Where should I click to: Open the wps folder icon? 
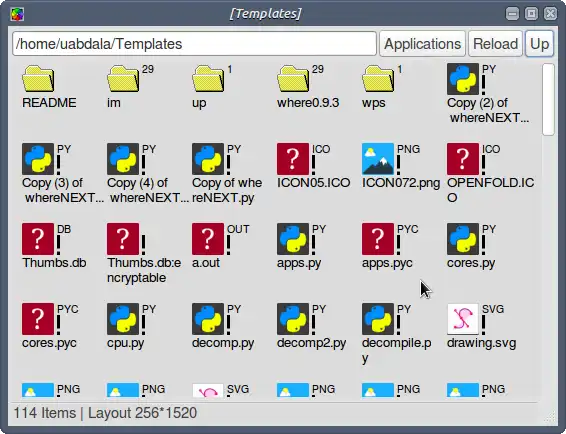(378, 79)
